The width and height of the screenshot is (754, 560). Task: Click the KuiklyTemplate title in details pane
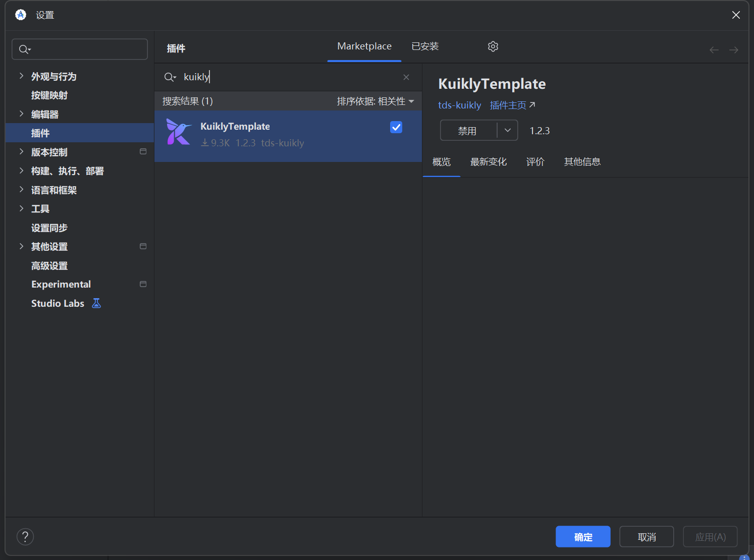pos(492,84)
